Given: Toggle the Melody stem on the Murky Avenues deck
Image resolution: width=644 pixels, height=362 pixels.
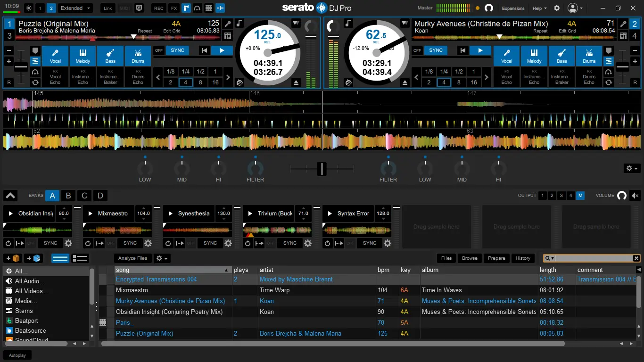Looking at the screenshot, I should (534, 56).
